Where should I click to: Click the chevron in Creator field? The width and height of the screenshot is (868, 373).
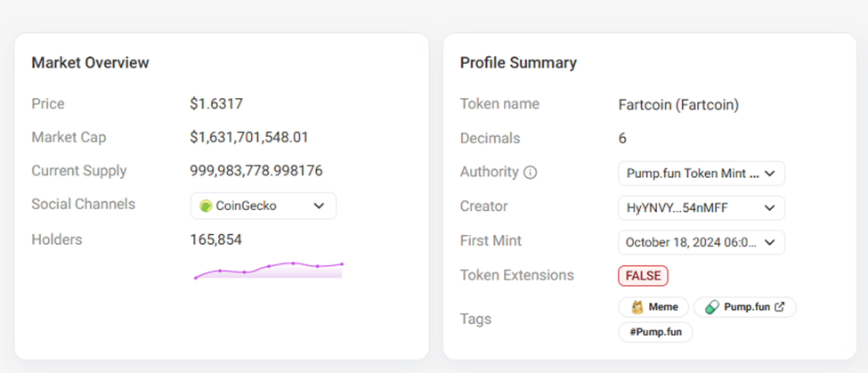click(769, 207)
